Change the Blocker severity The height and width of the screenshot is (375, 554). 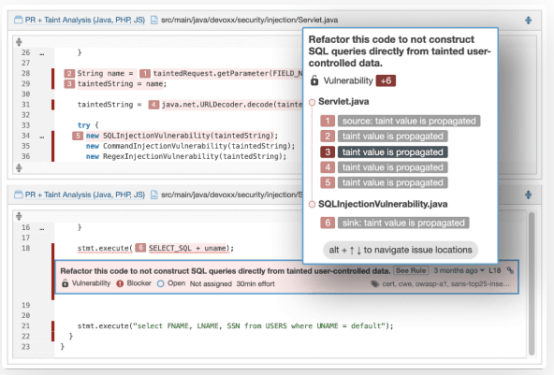tap(134, 283)
